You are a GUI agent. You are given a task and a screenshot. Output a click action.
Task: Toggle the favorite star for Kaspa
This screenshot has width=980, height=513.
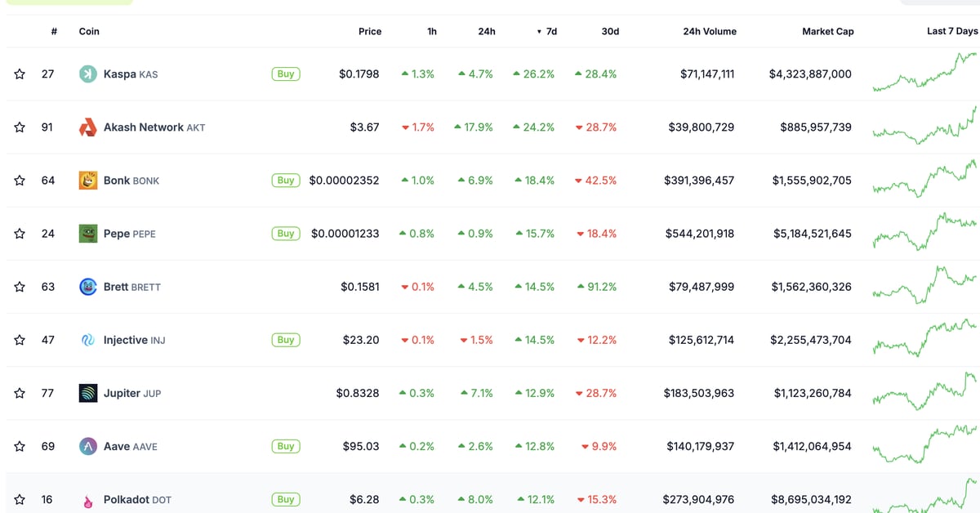20,74
